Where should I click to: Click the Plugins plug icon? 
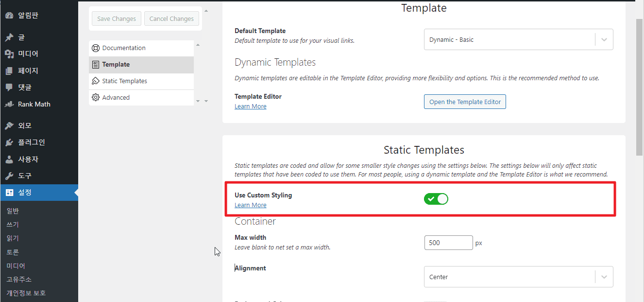click(x=9, y=142)
